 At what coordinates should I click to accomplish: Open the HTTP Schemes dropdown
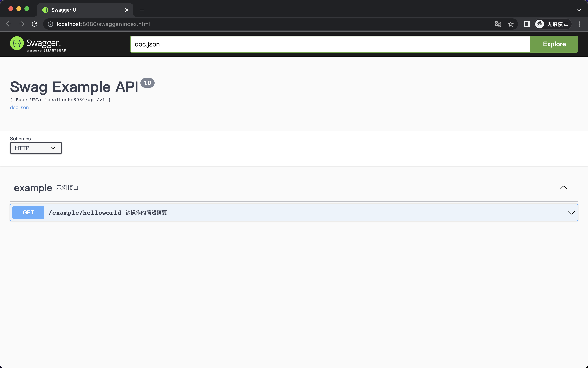click(x=36, y=148)
